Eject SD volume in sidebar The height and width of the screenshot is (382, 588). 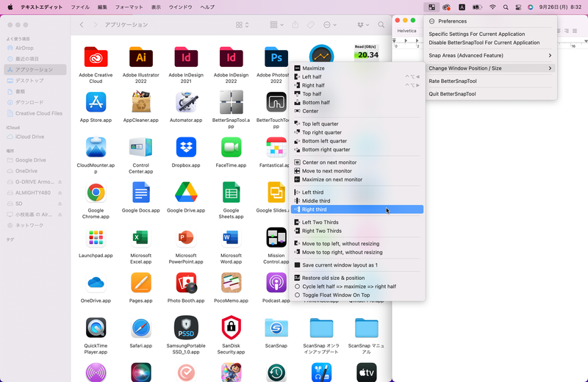[60, 203]
